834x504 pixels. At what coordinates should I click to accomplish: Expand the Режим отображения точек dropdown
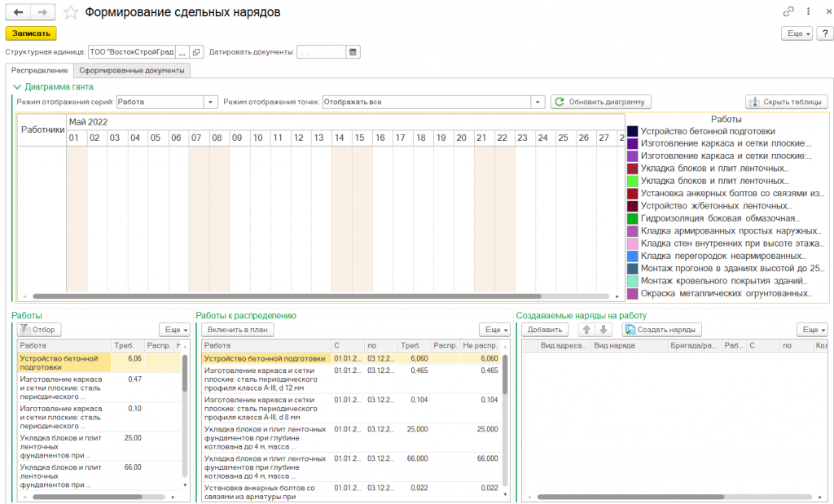(538, 102)
